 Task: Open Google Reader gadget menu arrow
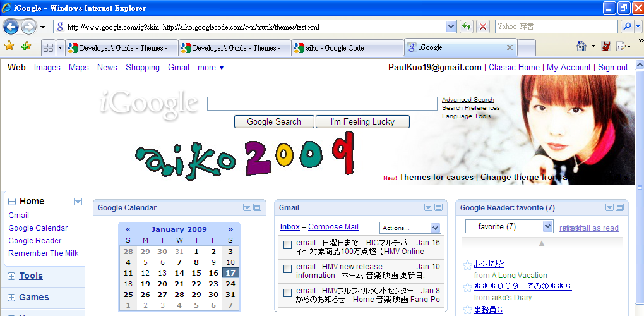(609, 207)
